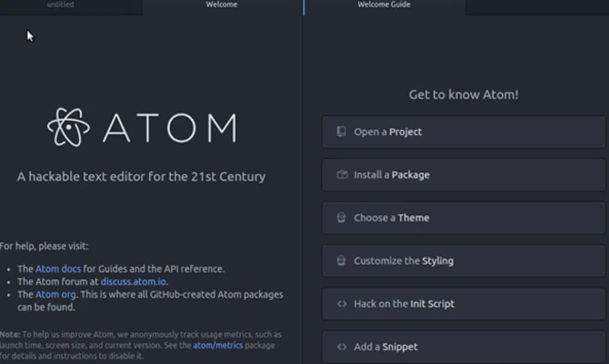Expand the Install a Package section

pyautogui.click(x=463, y=175)
